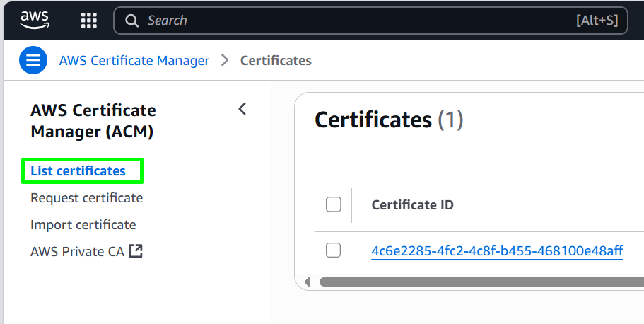Click the scrollbar's left arrow under table
644x324 pixels.
coord(307,282)
